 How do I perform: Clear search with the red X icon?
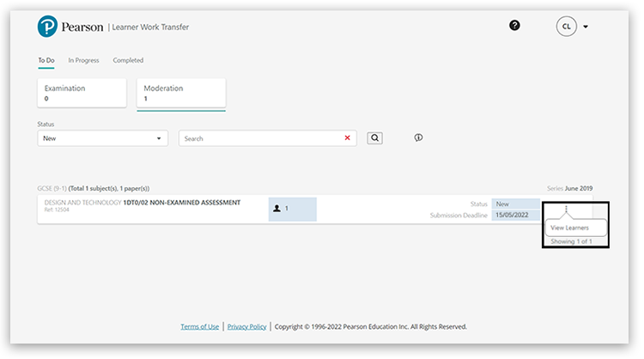tap(348, 137)
